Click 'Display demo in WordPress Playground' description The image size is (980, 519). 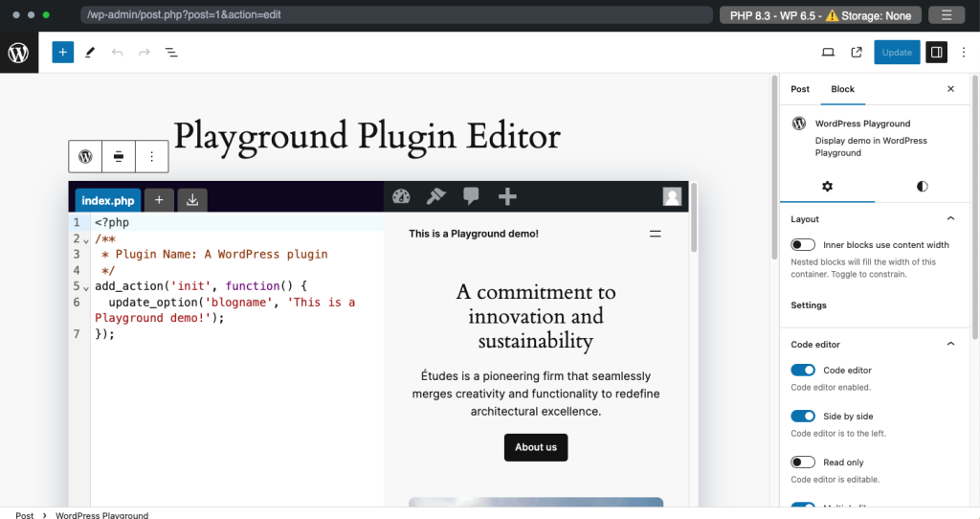pos(871,147)
